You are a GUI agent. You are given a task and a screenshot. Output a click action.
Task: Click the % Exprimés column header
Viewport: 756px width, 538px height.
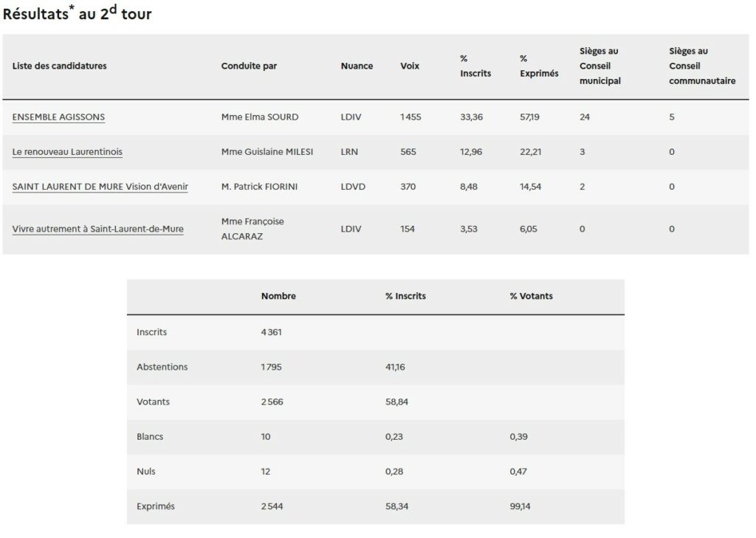tap(539, 66)
